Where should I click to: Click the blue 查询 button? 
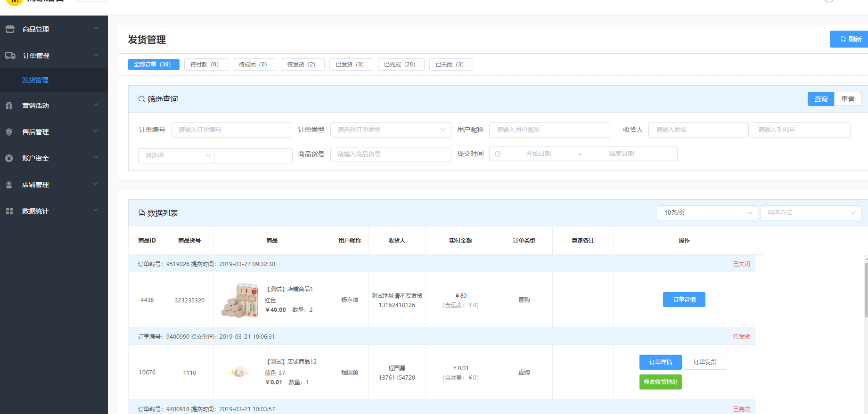821,99
